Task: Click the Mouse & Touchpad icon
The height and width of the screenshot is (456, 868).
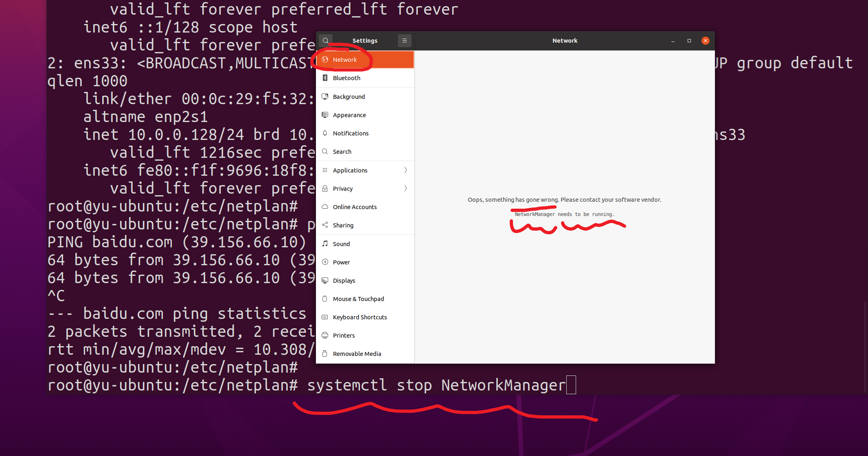Action: (325, 299)
